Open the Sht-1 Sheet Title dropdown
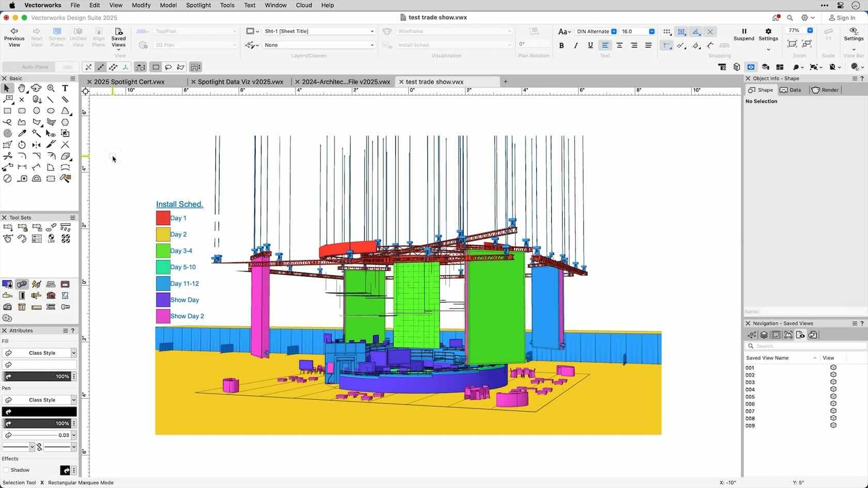Screen dimensions: 868x488 319,31
